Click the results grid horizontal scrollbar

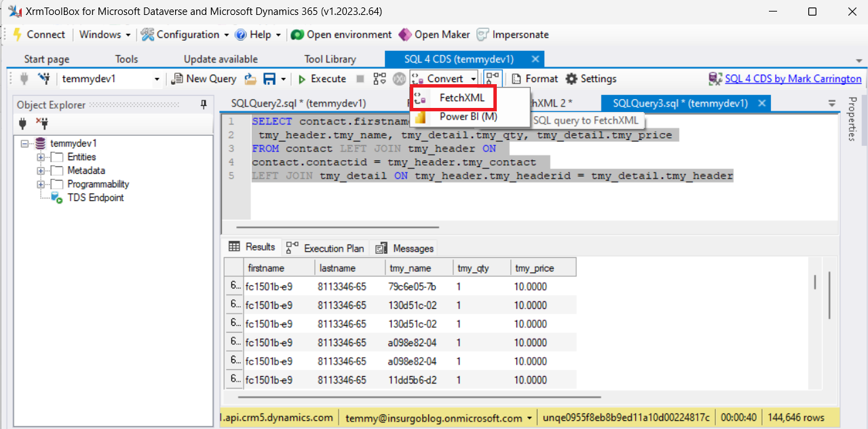click(419, 398)
